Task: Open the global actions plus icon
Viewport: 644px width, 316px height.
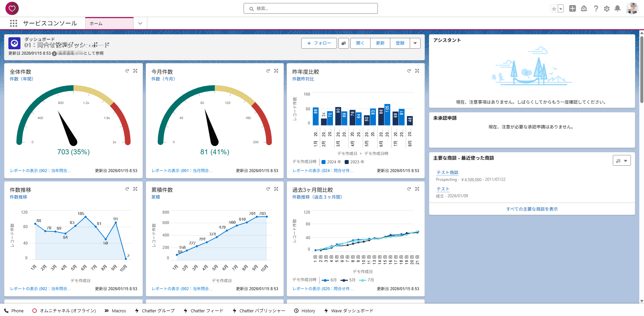Action: click(573, 9)
